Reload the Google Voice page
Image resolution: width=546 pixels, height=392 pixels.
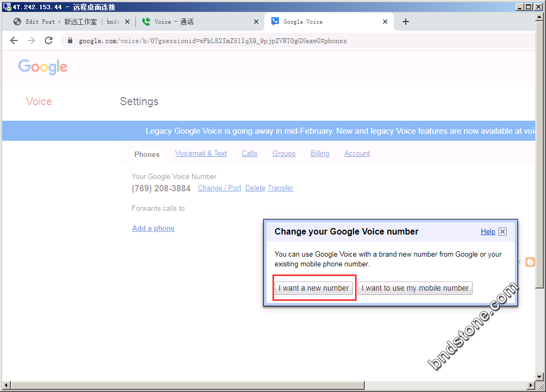coord(49,41)
